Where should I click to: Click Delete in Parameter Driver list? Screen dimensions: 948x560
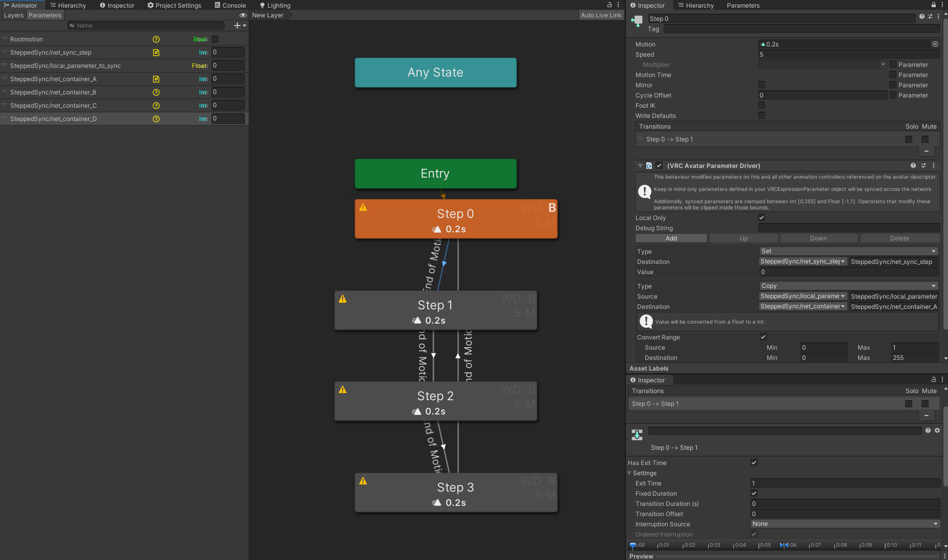900,238
